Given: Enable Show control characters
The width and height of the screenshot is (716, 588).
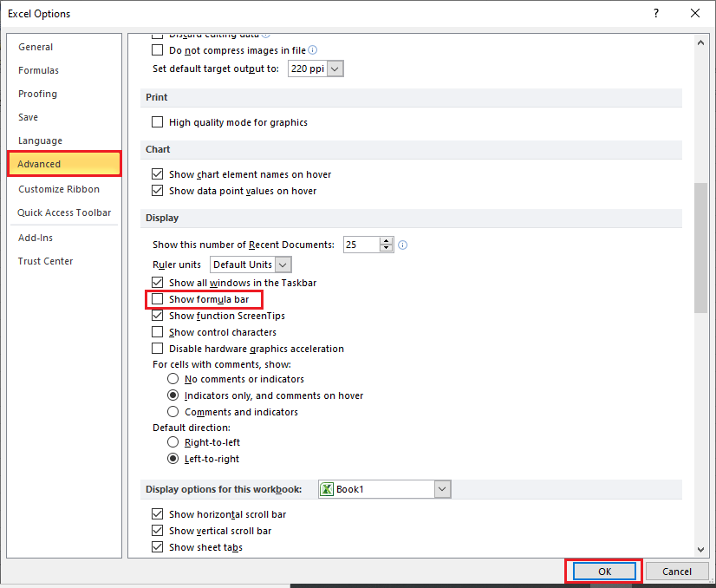Looking at the screenshot, I should coord(157,331).
